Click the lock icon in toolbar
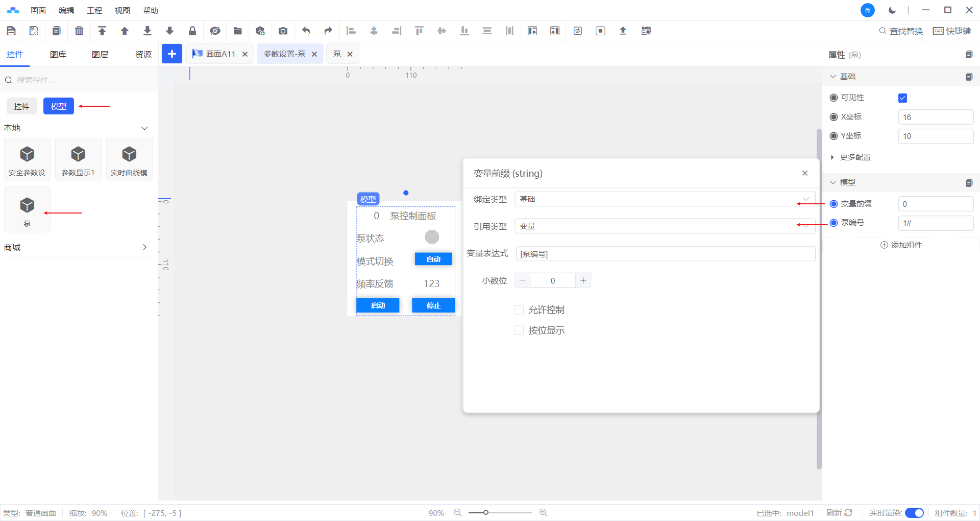The height and width of the screenshot is (521, 980). 192,31
